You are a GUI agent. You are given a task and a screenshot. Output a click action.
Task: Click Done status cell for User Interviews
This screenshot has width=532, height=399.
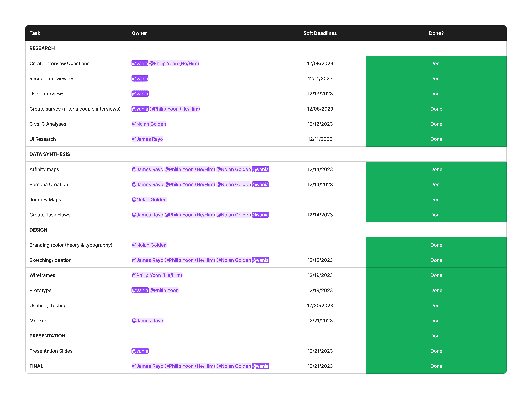436,94
